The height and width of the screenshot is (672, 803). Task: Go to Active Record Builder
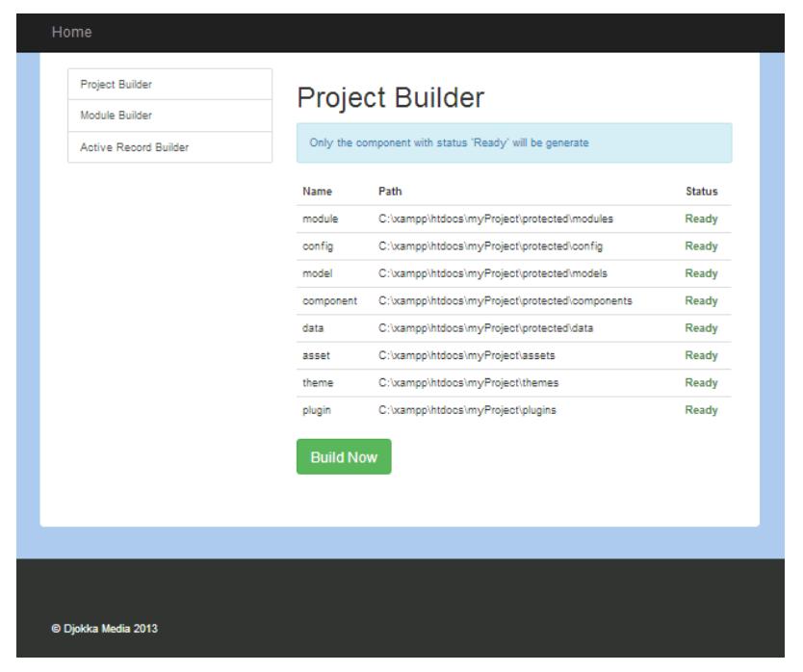[170, 147]
